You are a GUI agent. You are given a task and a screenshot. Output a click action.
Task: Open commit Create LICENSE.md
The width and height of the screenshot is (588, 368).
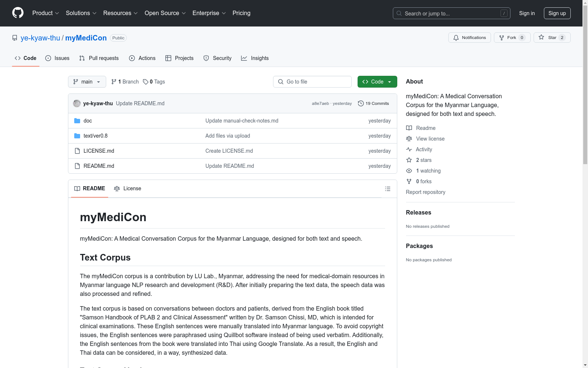[x=229, y=151]
